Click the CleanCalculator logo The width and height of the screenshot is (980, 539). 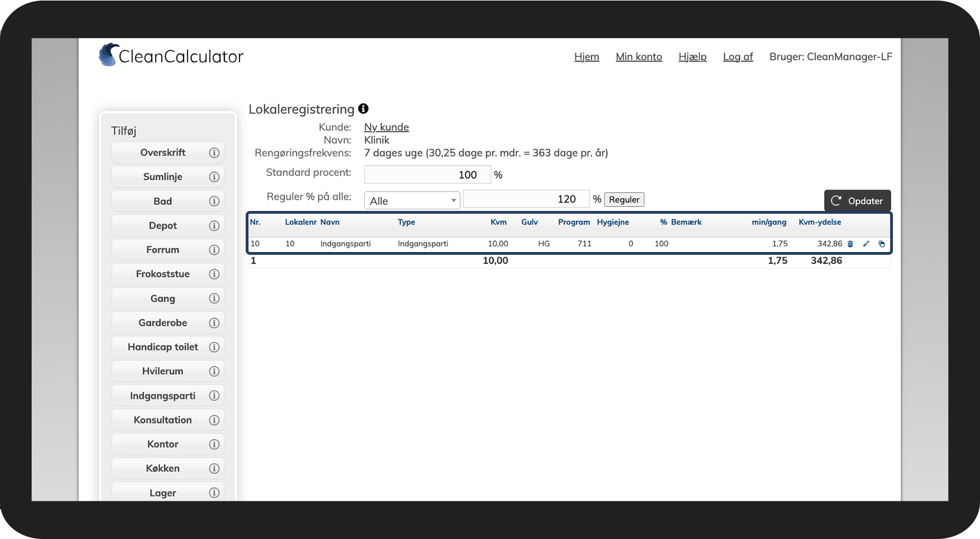coord(171,56)
